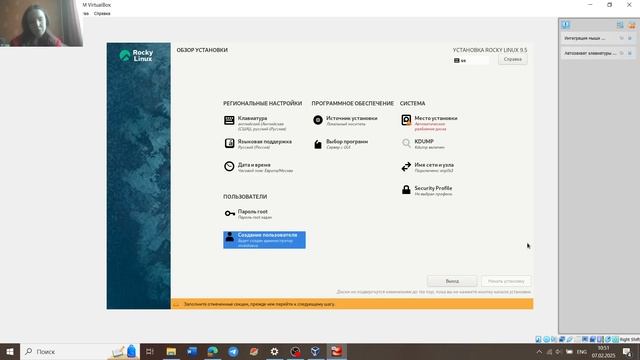The height and width of the screenshot is (360, 640).
Task: Click the Поиск taskbar search box
Action: pyautogui.click(x=80, y=351)
